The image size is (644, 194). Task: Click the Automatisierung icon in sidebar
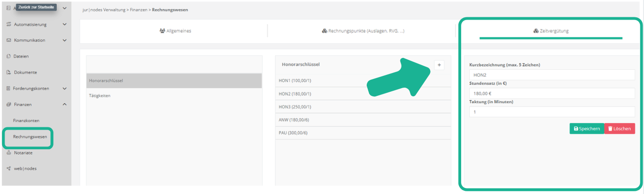[x=9, y=25]
